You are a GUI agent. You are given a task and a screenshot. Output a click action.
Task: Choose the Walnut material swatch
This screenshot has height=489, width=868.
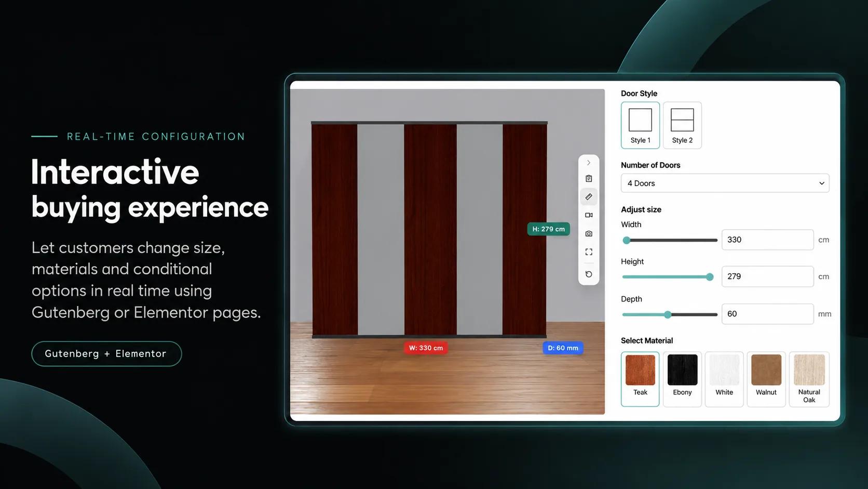click(x=766, y=379)
